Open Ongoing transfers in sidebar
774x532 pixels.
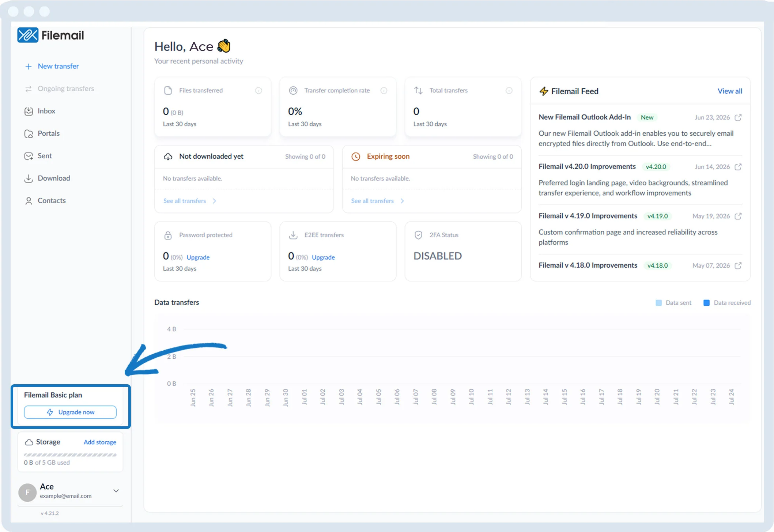click(x=66, y=88)
